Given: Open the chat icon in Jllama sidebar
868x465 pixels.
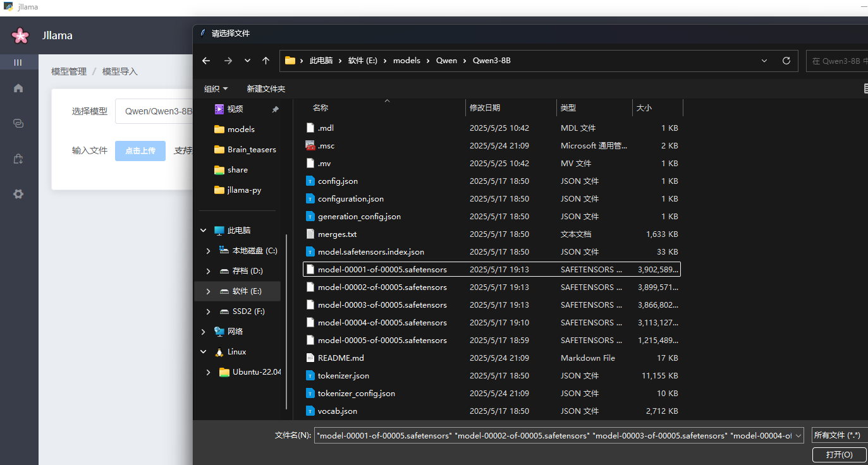Looking at the screenshot, I should [18, 123].
